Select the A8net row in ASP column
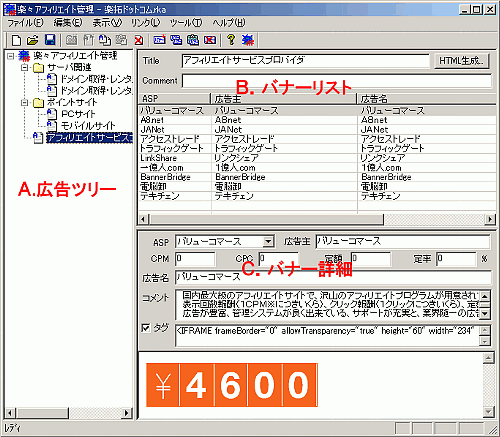The width and height of the screenshot is (500, 437). (x=152, y=120)
